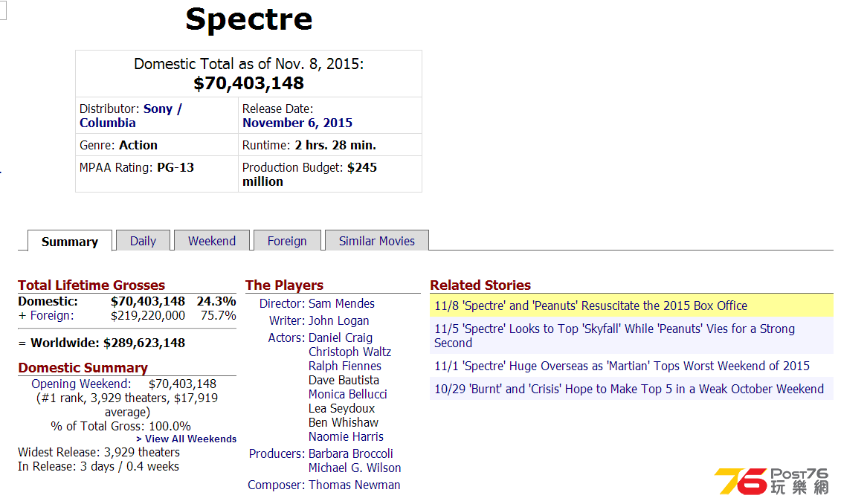Open the Actors category link
The width and height of the screenshot is (841, 504).
[286, 337]
